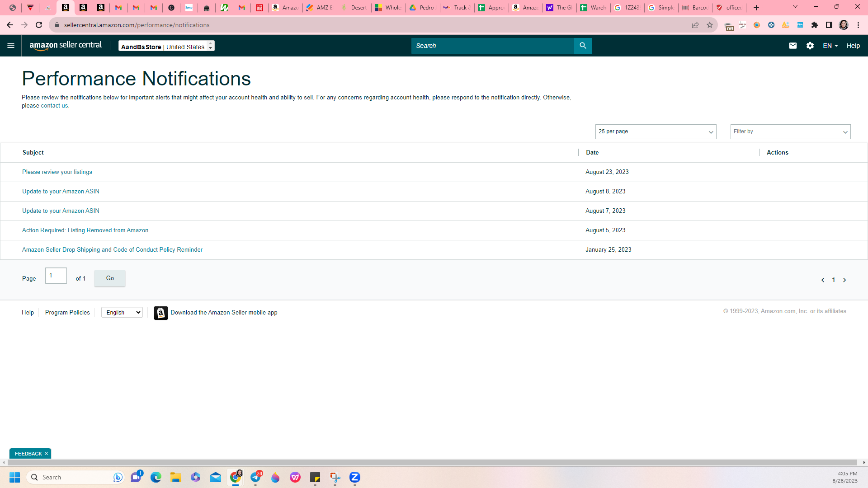Expand the 25 per page dropdown
The image size is (868, 488).
coord(656,131)
